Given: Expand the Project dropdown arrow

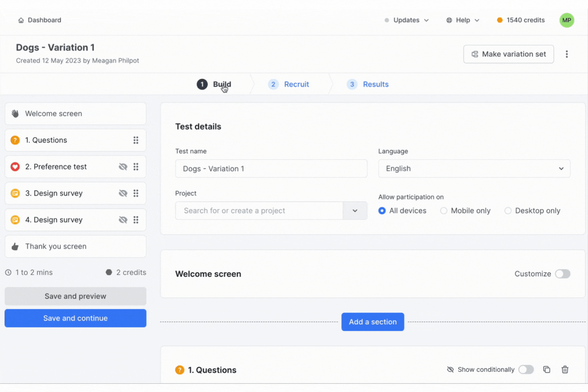Looking at the screenshot, I should tap(355, 211).
